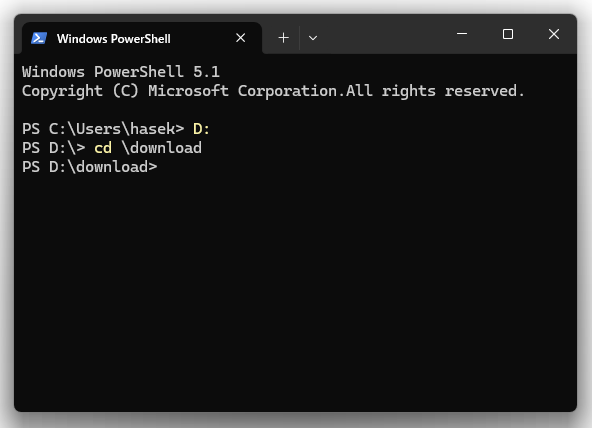Close the Windows PowerShell tab
The width and height of the screenshot is (592, 428).
(240, 38)
